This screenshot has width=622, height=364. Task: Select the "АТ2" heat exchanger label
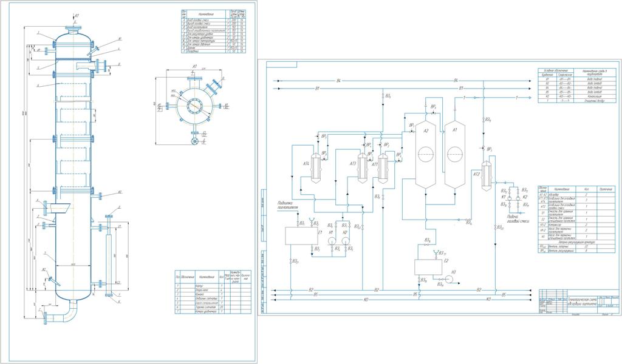click(x=477, y=174)
